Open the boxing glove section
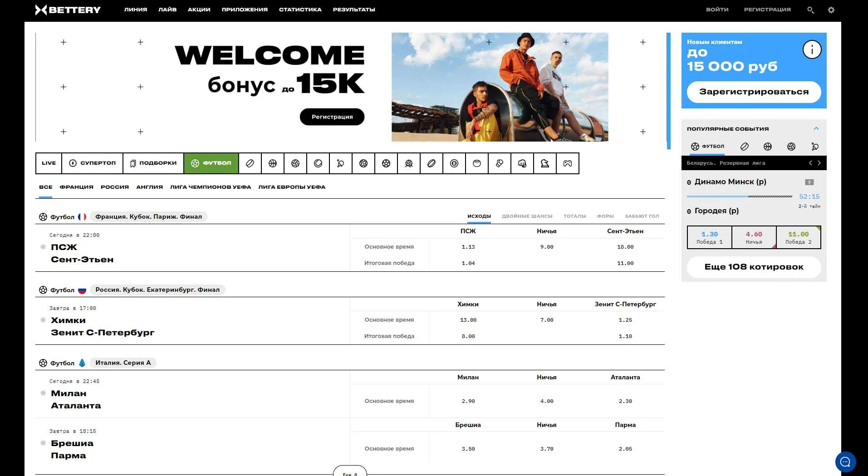 [x=500, y=163]
